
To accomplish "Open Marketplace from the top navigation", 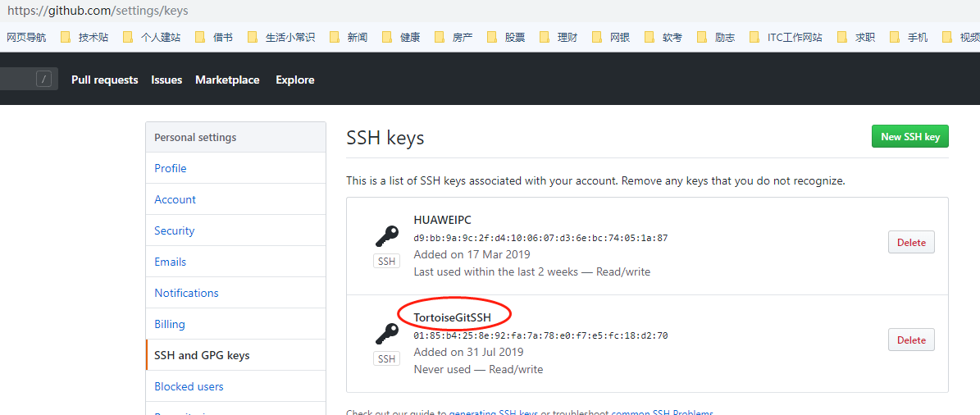I will [227, 80].
